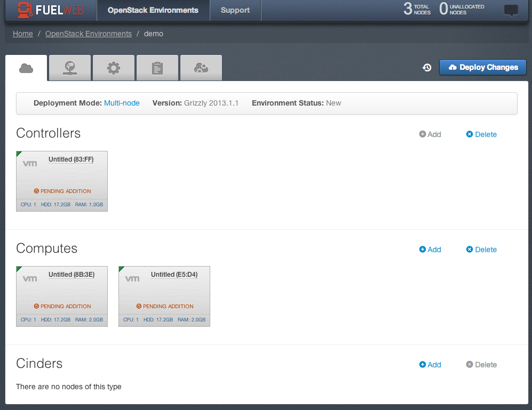The image size is (532, 410).
Task: Click Add in the Computes section
Action: click(430, 250)
